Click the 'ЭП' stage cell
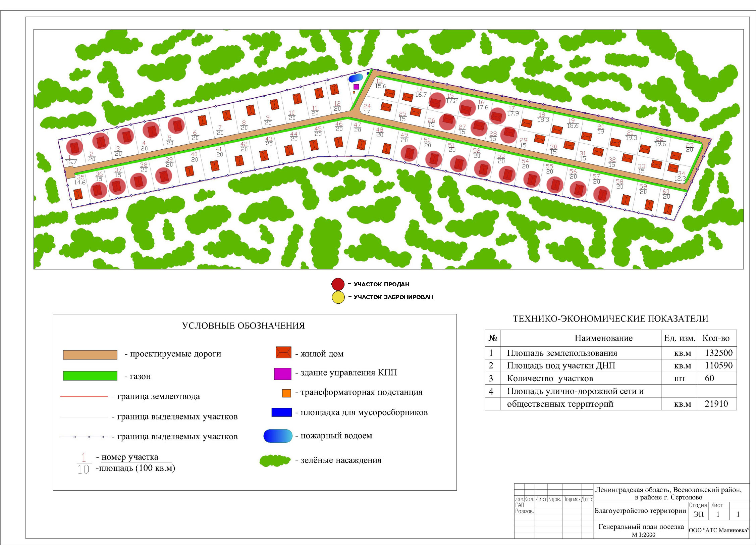Image resolution: width=756 pixels, height=545 pixels. coord(699,514)
